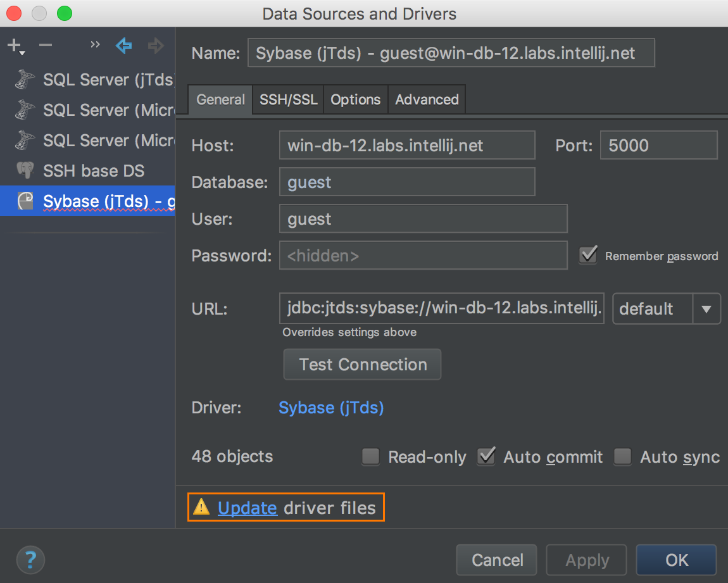Enable the Auto sync checkbox
Screen dimensions: 728x583
pos(623,456)
